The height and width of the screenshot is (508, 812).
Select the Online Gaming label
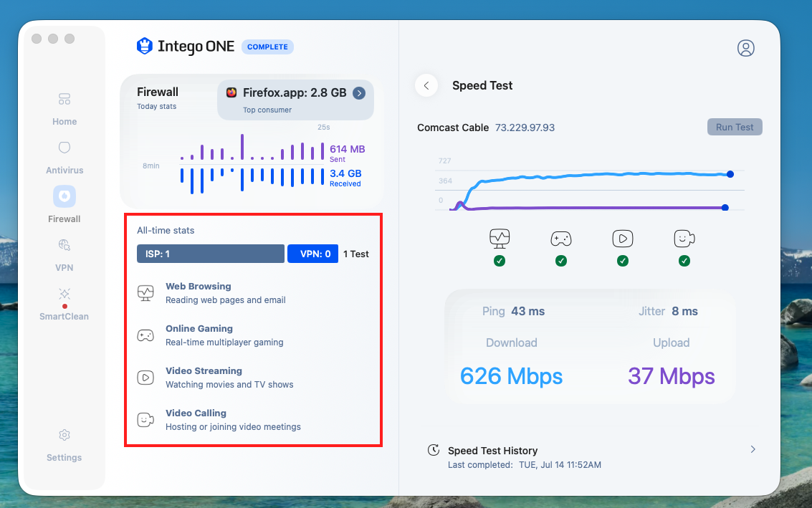click(199, 329)
